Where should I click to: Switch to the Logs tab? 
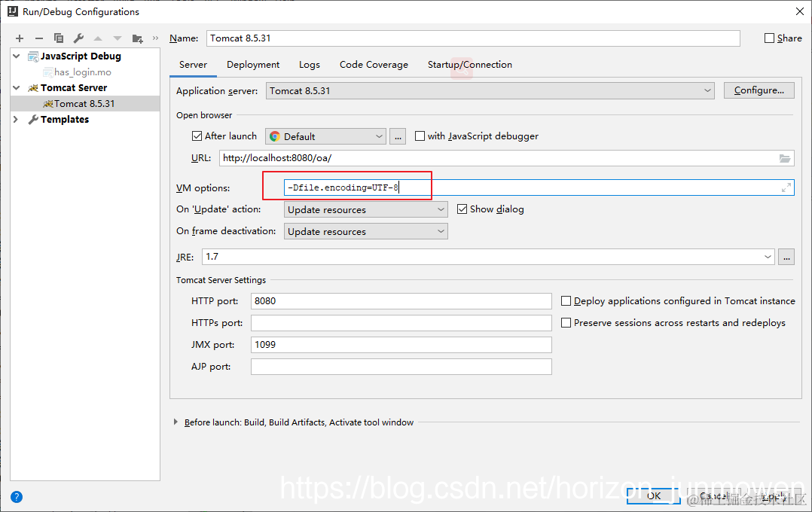point(309,65)
